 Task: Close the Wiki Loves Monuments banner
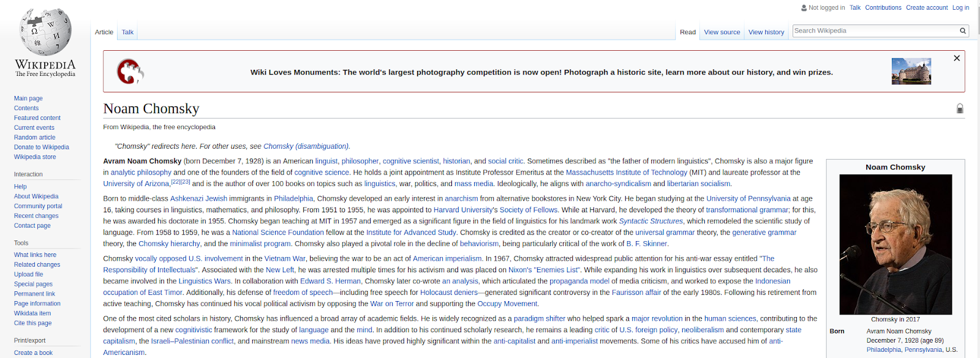pyautogui.click(x=957, y=58)
